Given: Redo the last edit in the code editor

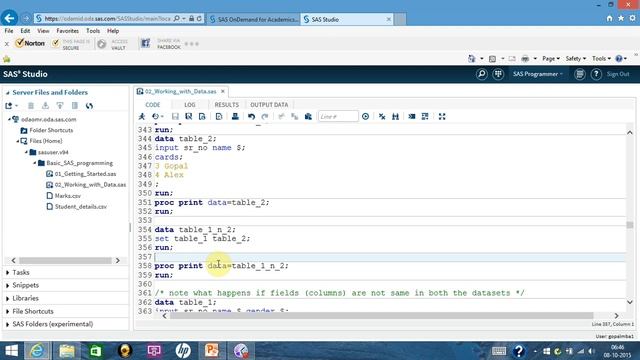Looking at the screenshot, I should coord(265,117).
